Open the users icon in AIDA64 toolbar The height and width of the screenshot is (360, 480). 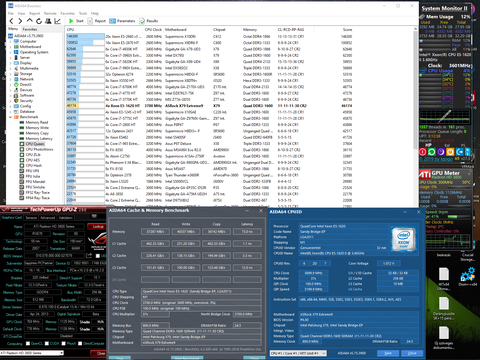click(48, 21)
